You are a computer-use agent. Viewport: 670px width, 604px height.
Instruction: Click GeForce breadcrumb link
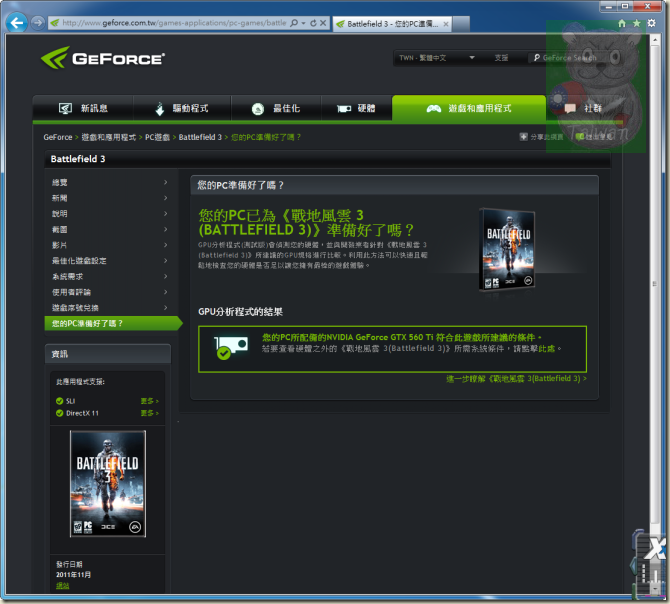click(x=58, y=137)
